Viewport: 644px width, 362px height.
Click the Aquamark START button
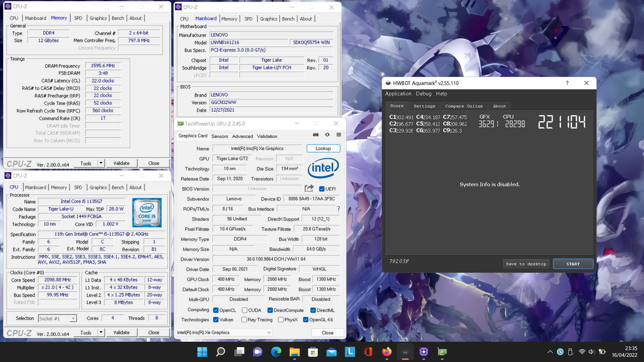click(x=573, y=264)
